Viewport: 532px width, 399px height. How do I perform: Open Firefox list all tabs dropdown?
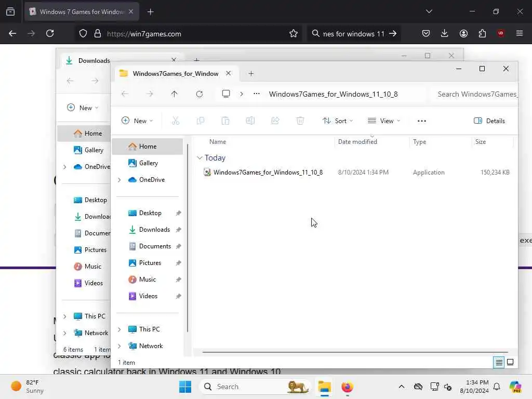click(x=429, y=11)
